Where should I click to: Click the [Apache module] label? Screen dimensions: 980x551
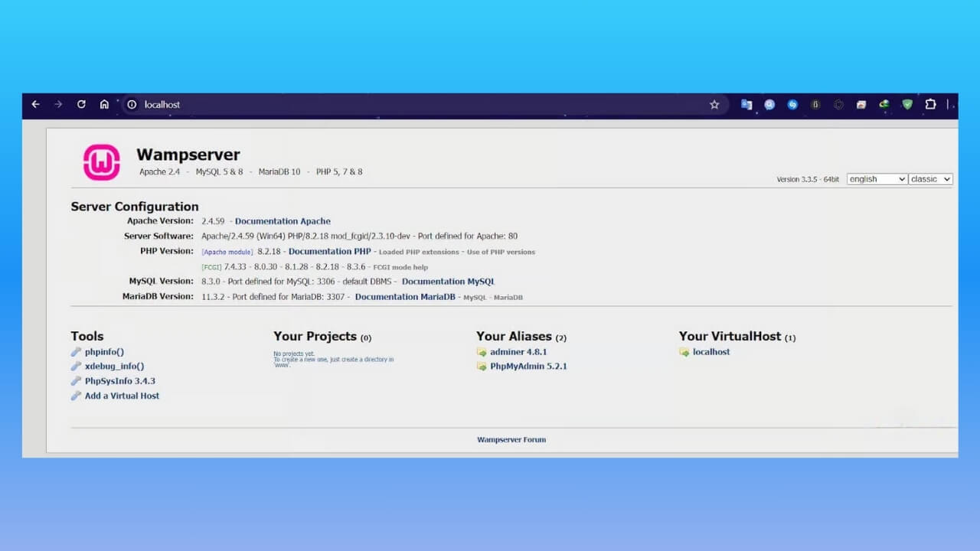227,252
